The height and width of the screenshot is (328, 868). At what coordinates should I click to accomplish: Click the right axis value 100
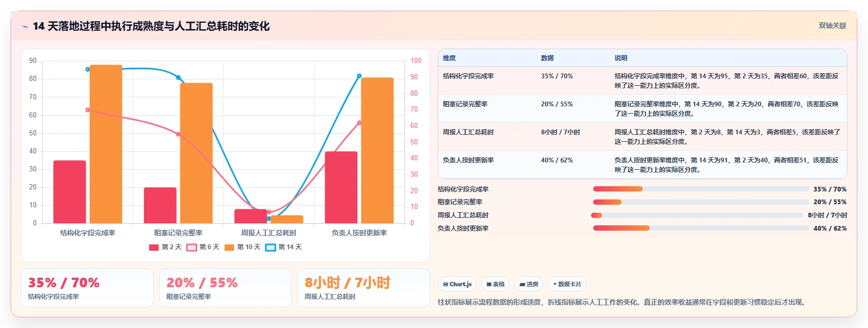tap(417, 61)
